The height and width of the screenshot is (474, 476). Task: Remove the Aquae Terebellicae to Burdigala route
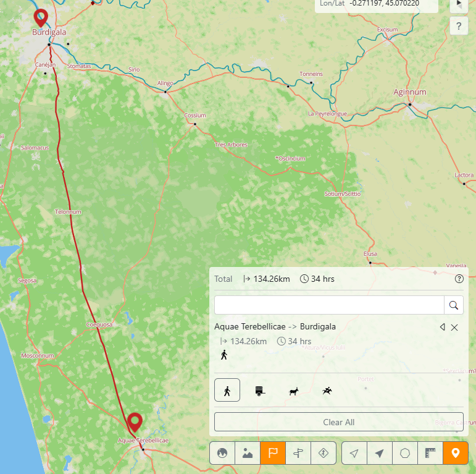455,327
